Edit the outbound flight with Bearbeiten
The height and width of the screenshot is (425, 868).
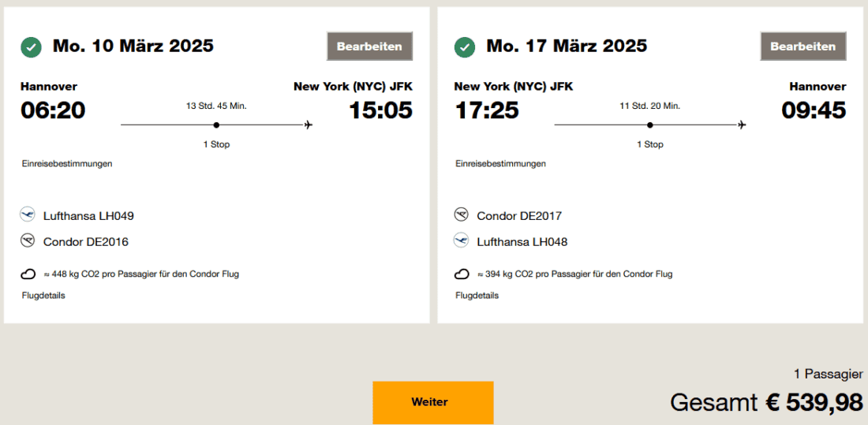369,47
